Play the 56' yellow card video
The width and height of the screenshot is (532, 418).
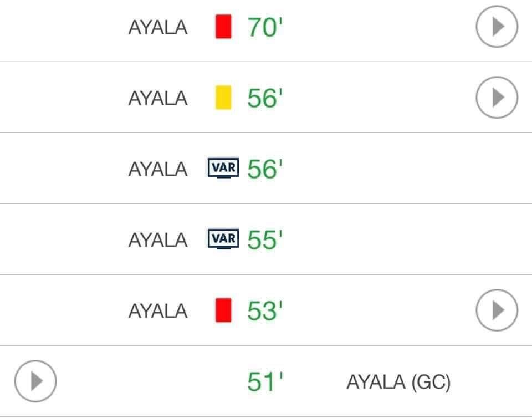(497, 98)
